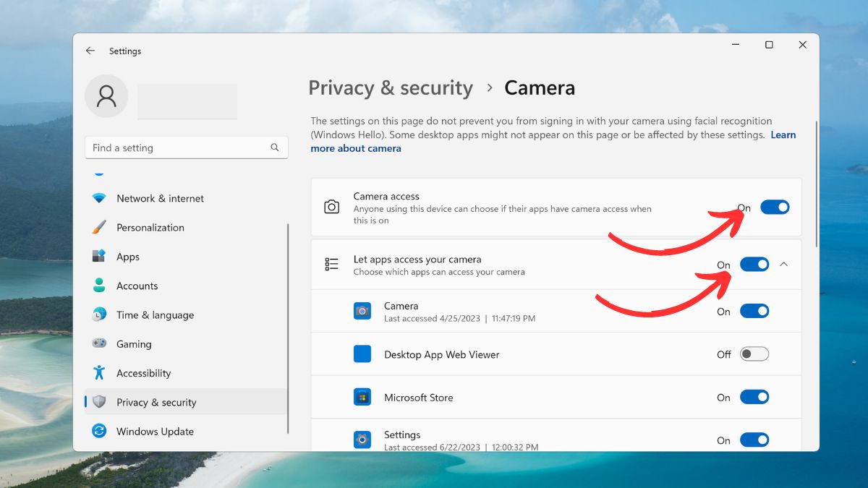
Task: Click the Time & language globe icon
Action: pyautogui.click(x=99, y=314)
